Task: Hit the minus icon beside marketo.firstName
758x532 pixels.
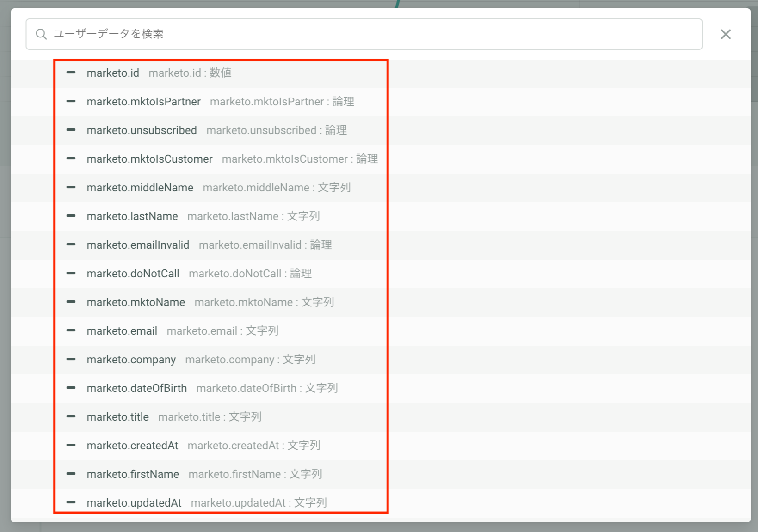Action: 71,474
